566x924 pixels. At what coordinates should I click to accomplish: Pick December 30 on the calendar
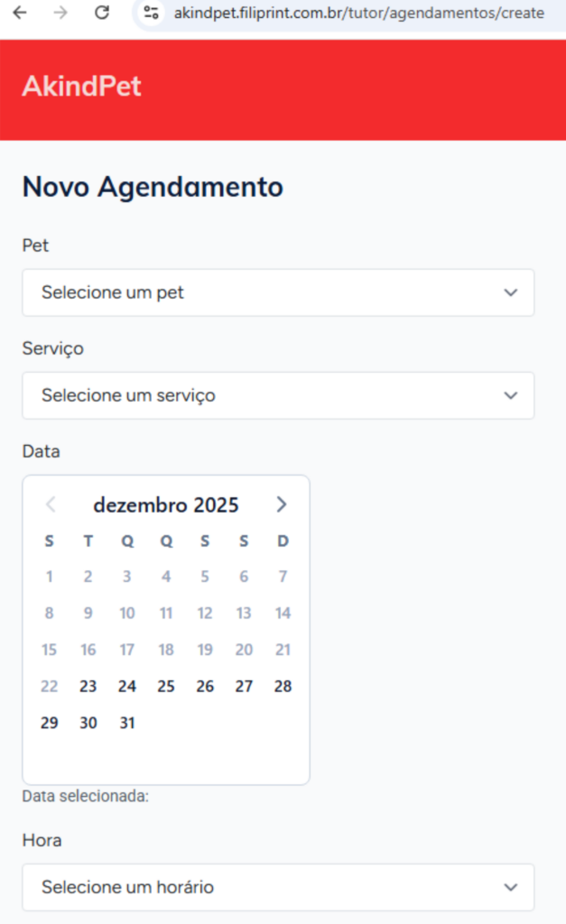click(x=88, y=723)
